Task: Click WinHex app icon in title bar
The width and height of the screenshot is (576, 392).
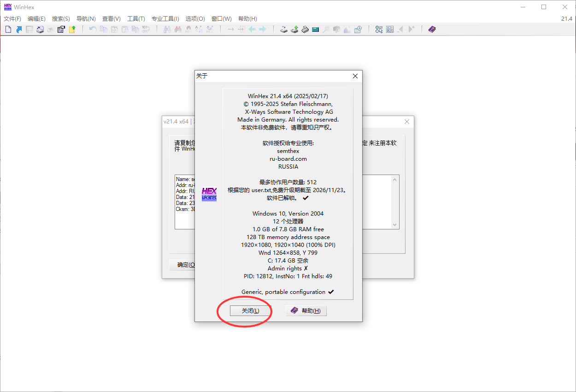Action: [7, 7]
